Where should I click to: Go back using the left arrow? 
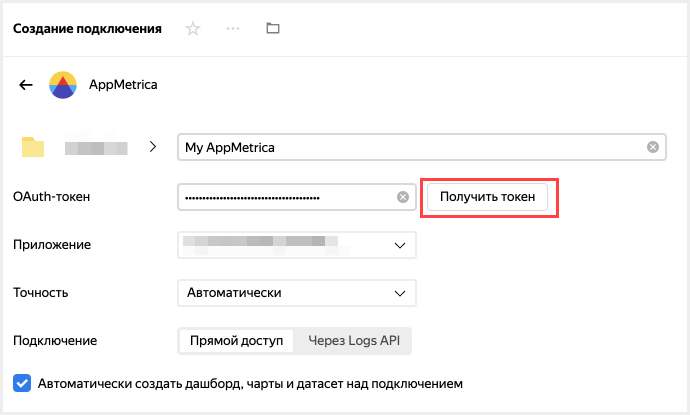point(26,85)
